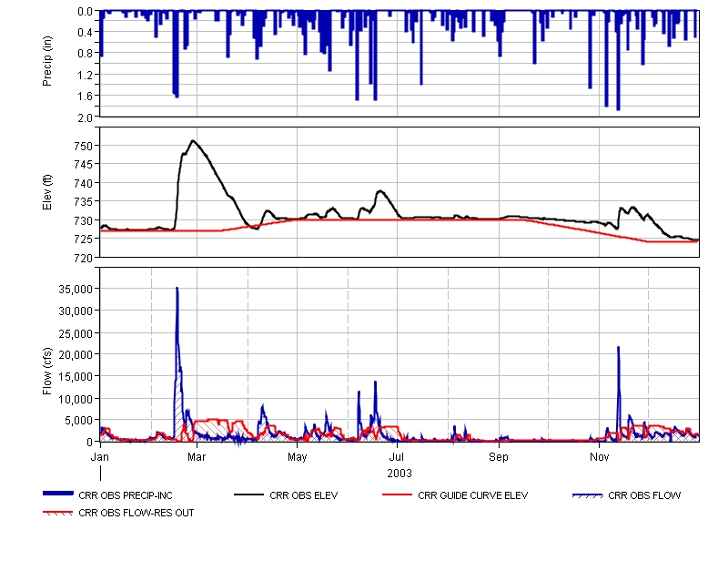728x571 pixels.
Task: Click the Sep label on the time axis
Action: point(499,457)
